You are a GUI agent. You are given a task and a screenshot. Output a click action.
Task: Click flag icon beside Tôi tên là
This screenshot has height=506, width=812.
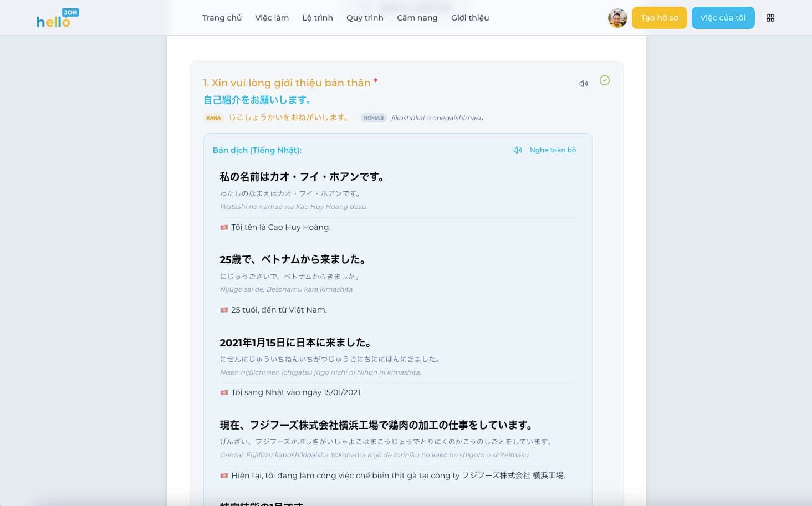click(224, 227)
